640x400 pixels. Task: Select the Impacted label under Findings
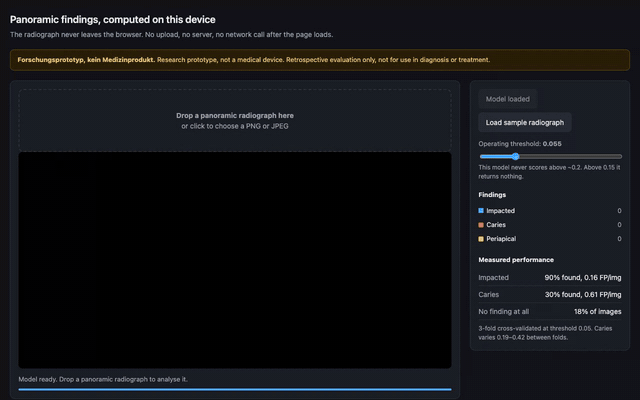[x=500, y=211]
